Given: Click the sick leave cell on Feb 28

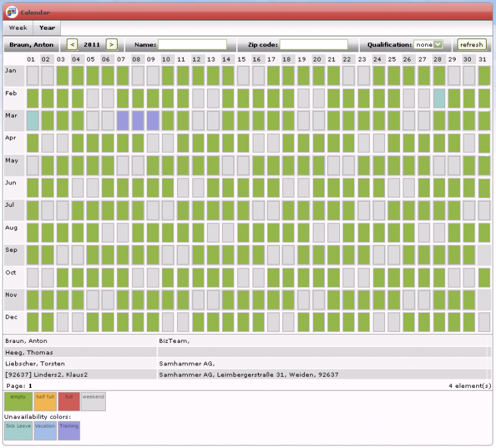Looking at the screenshot, I should tap(439, 98).
